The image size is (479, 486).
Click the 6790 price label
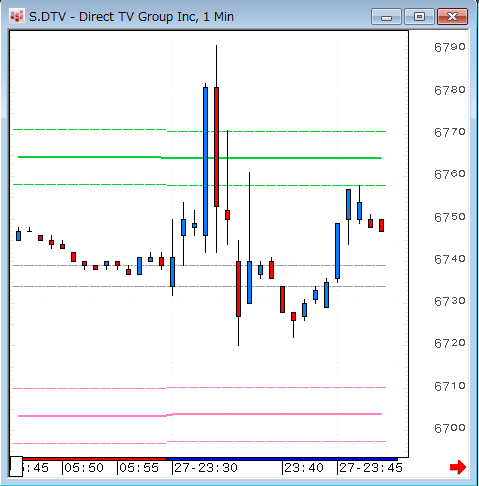point(450,47)
